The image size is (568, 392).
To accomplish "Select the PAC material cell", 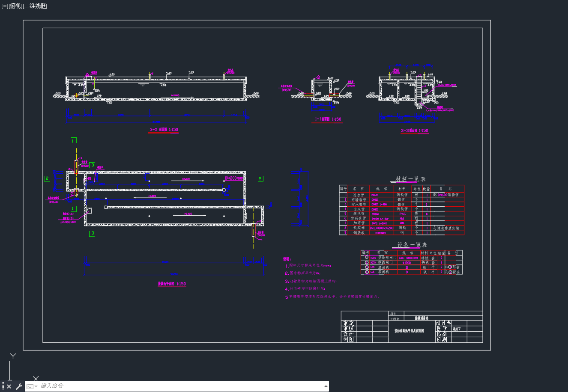I will [402, 214].
